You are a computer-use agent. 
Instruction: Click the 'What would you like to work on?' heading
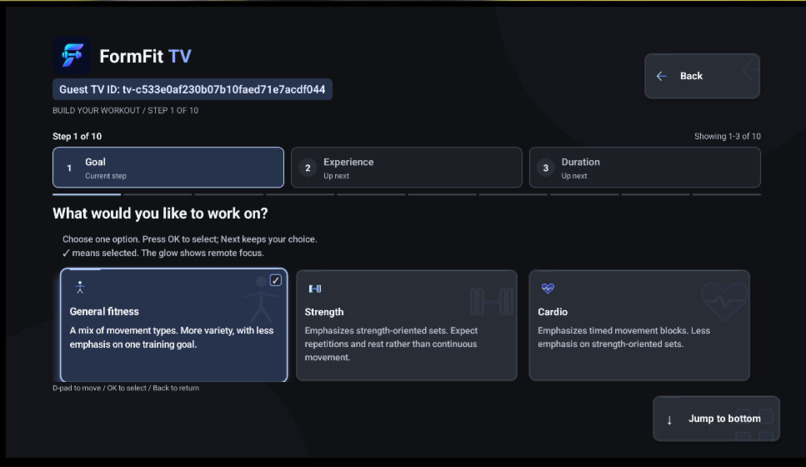point(160,213)
